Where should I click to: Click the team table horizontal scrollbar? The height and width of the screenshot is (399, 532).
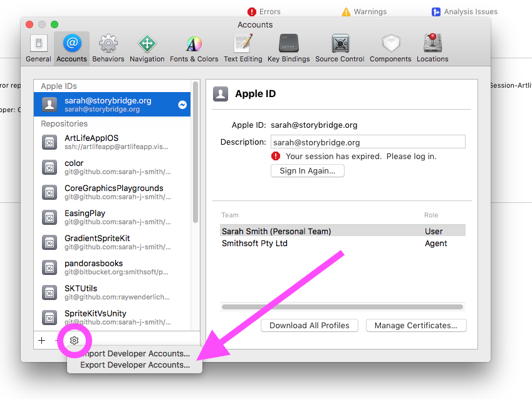click(342, 307)
